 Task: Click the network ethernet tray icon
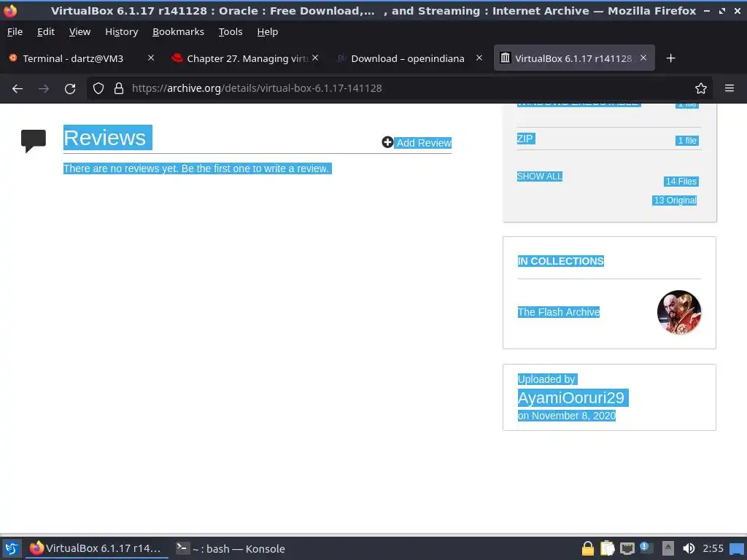point(627,549)
